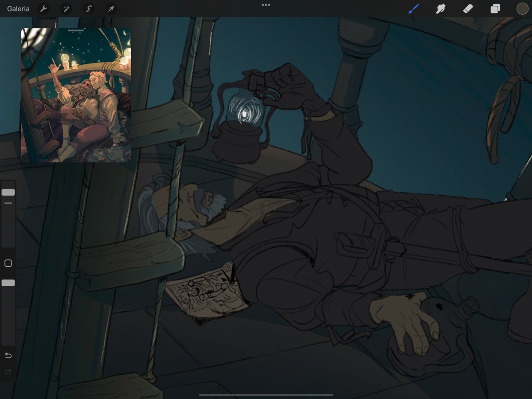This screenshot has width=532, height=399.
Task: Select the Smudge tool
Action: click(441, 8)
